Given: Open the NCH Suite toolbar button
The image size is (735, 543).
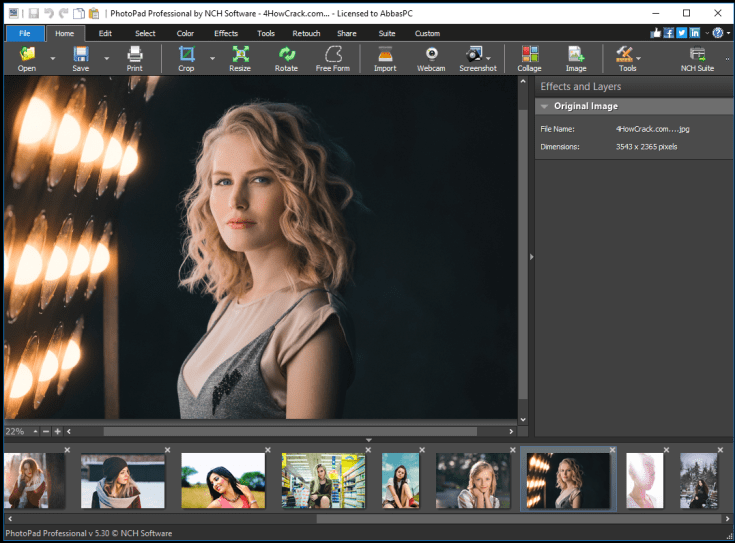Looking at the screenshot, I should [697, 55].
